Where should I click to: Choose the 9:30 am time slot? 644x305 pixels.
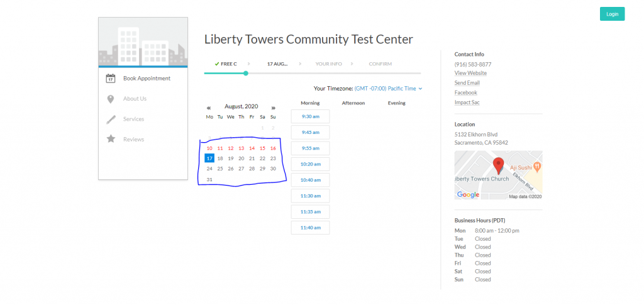point(310,116)
